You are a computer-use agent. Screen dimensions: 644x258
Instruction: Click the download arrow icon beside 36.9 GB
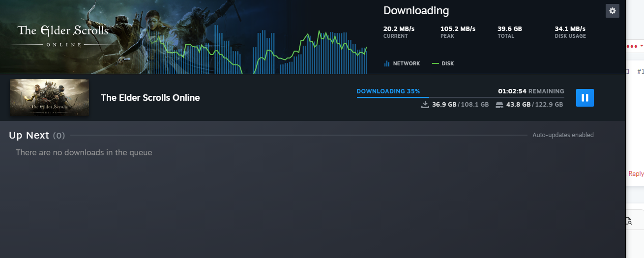click(x=425, y=105)
